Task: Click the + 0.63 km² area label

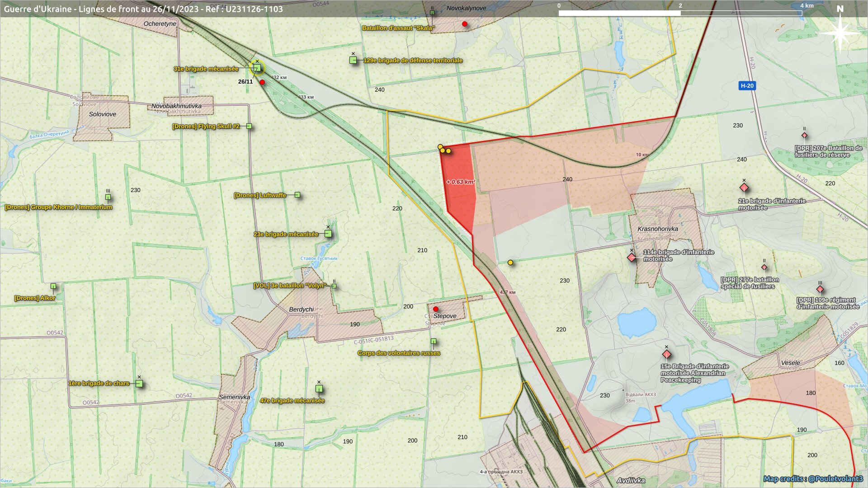Action: (461, 182)
